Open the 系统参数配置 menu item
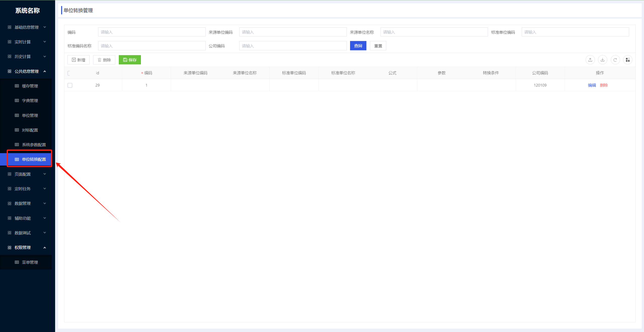Screen dimensions: 644x332 coord(26,145)
